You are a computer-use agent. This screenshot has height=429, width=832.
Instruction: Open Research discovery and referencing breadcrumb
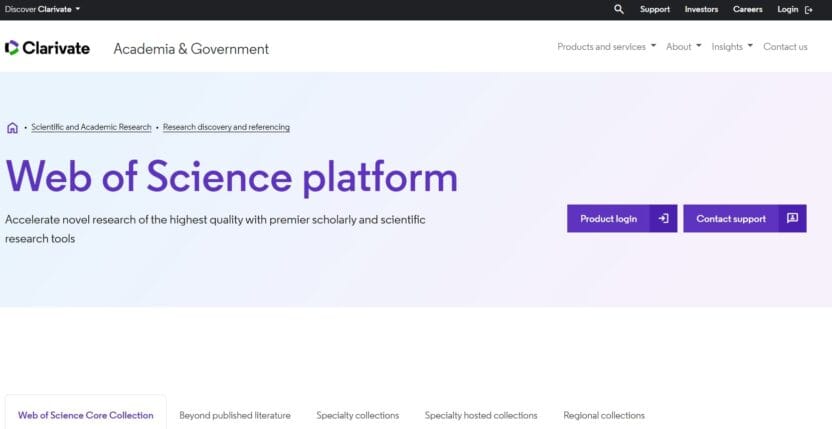(227, 127)
